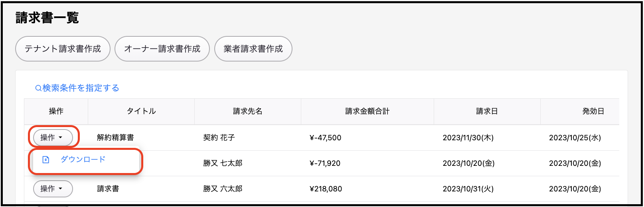644x207 pixels.
Task: Click 契約 花子 in the first row
Action: click(x=219, y=138)
